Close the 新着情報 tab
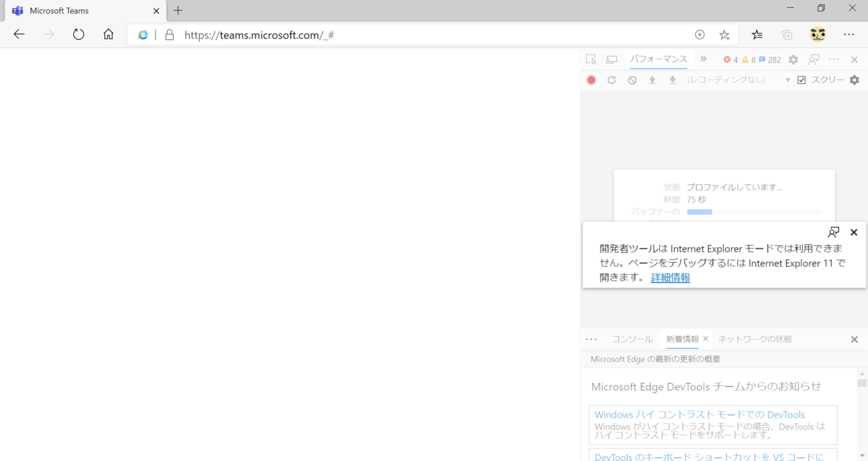Screen dimensions: 868x461 click(706, 338)
